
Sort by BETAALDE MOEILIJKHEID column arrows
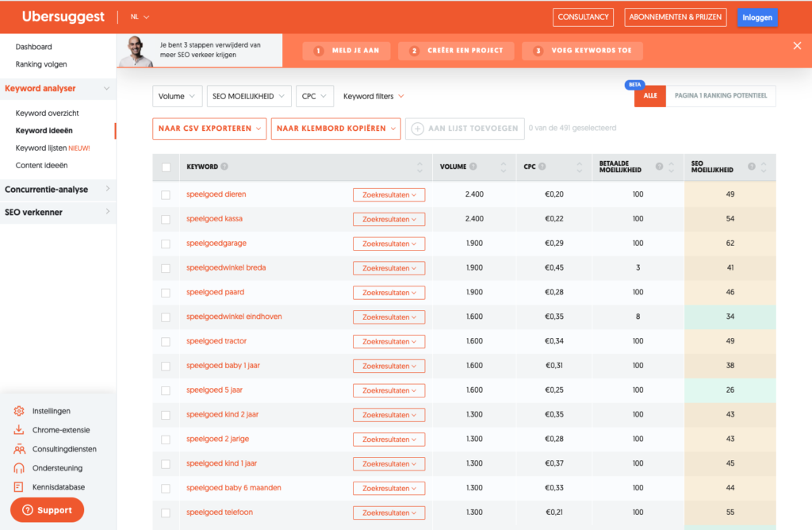click(672, 167)
